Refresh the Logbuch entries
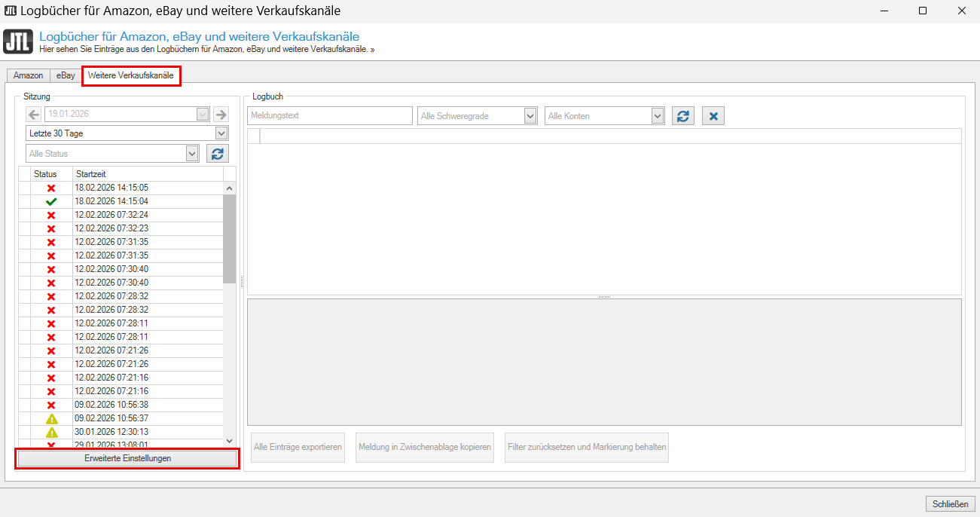This screenshot has height=517, width=980. tap(682, 116)
